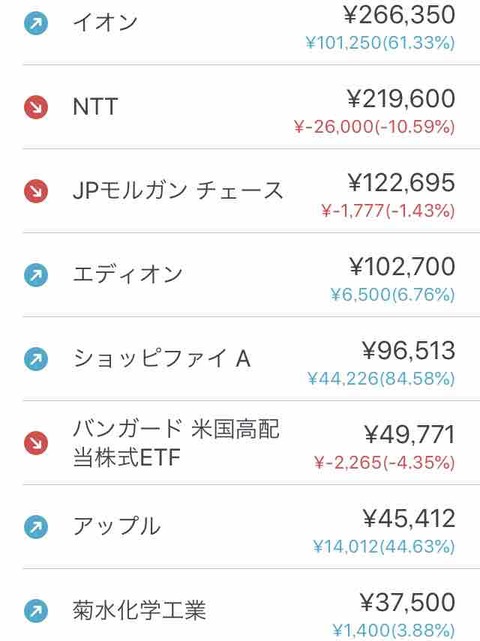Tap the red down-arrow icon beside JPモルガン チェース
This screenshot has width=480, height=641.
pos(36,191)
